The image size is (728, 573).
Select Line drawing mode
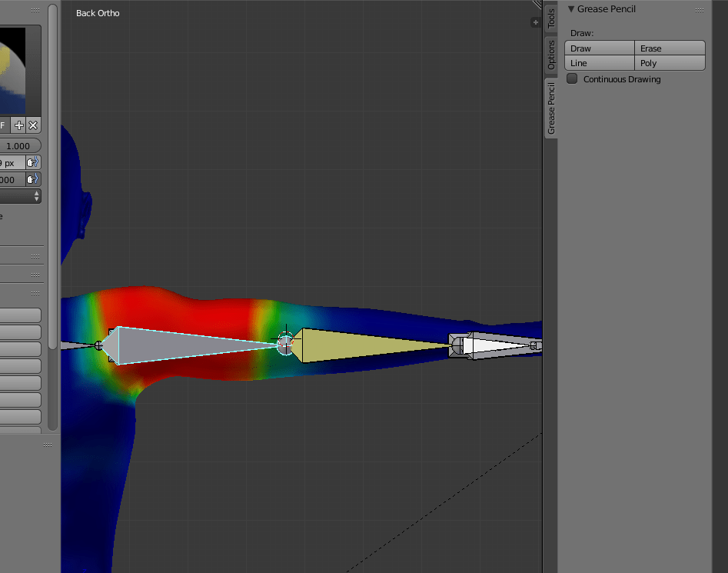click(x=600, y=62)
